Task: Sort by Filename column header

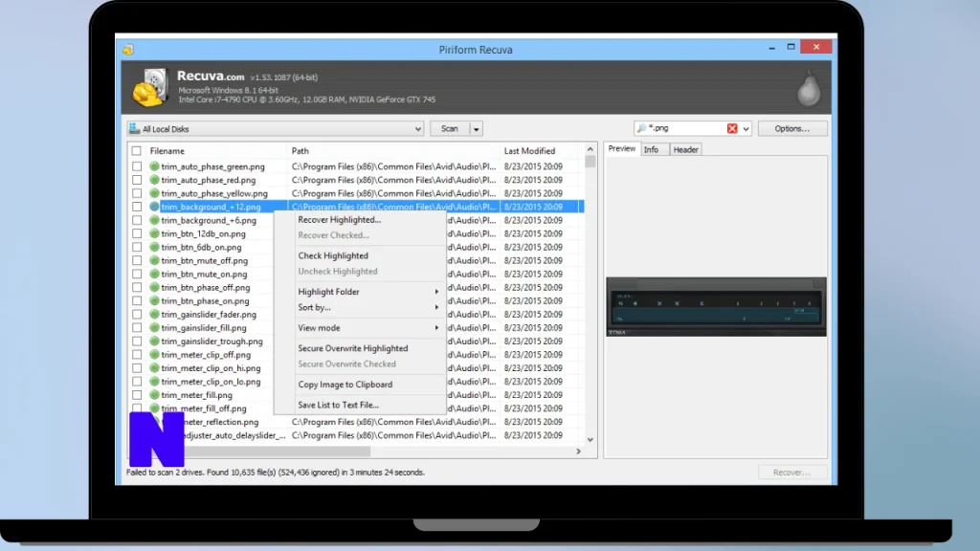Action: click(x=167, y=151)
